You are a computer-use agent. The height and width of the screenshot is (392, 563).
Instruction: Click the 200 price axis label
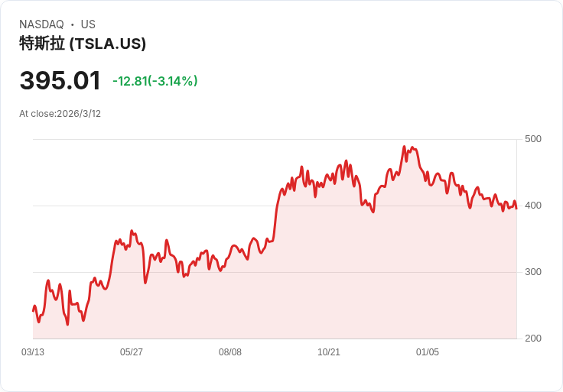tap(533, 339)
